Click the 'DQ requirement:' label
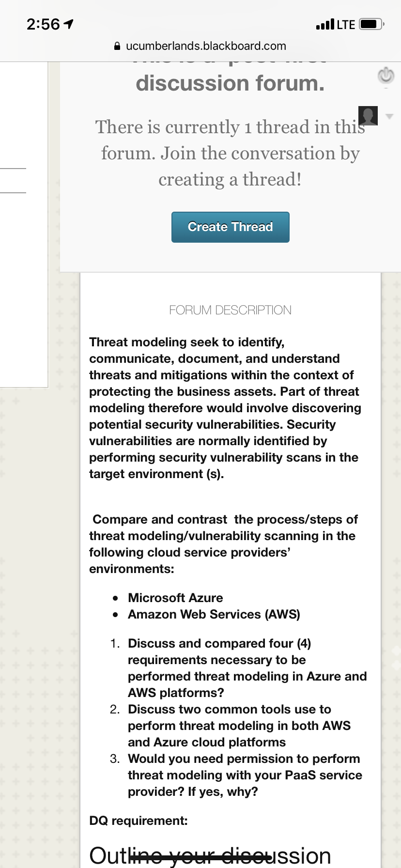Viewport: 401px width, 868px height. tap(139, 821)
